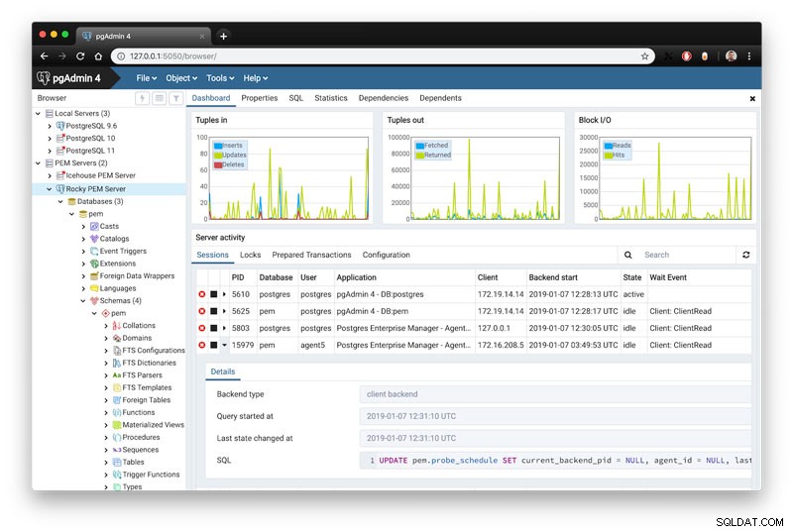Expand the Event Triggers node
This screenshot has height=532, width=793.
[83, 251]
